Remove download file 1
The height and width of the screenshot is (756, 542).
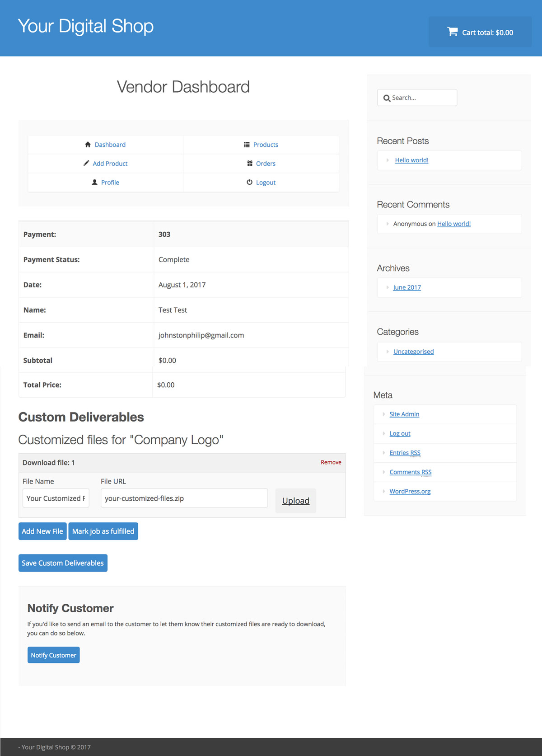pyautogui.click(x=331, y=462)
